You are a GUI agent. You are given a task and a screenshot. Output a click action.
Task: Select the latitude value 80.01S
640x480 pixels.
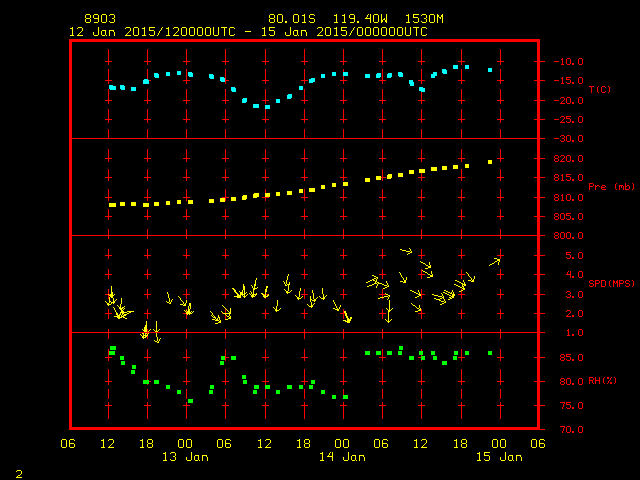[x=292, y=19]
